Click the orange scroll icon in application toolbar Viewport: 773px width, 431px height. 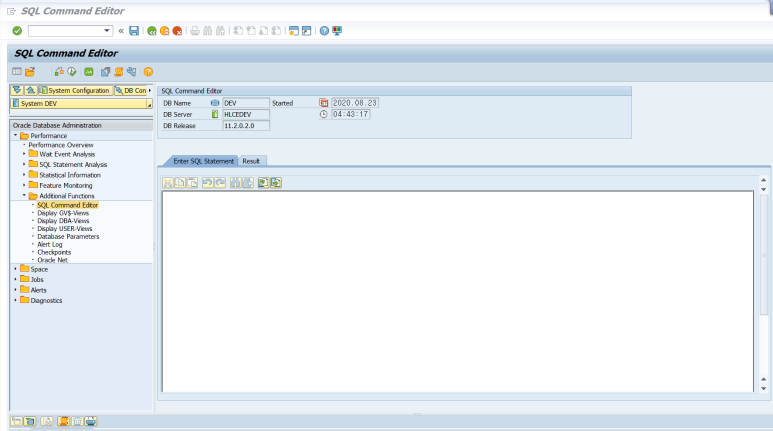[118, 72]
